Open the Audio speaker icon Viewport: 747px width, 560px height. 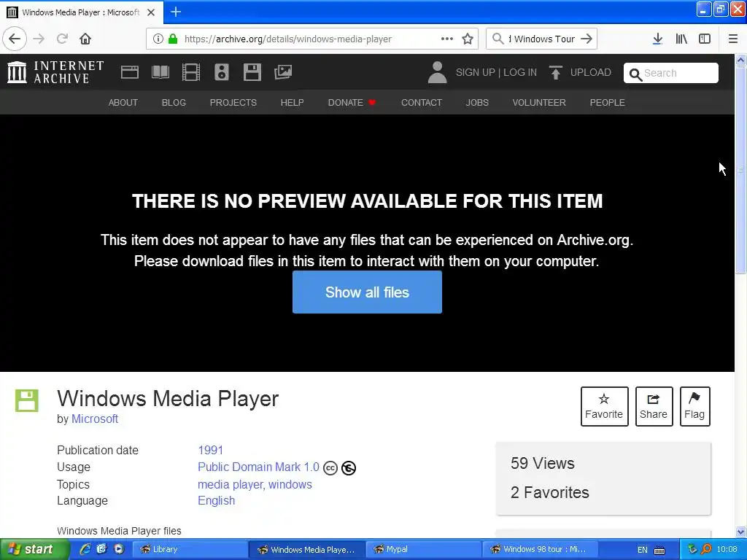point(222,72)
